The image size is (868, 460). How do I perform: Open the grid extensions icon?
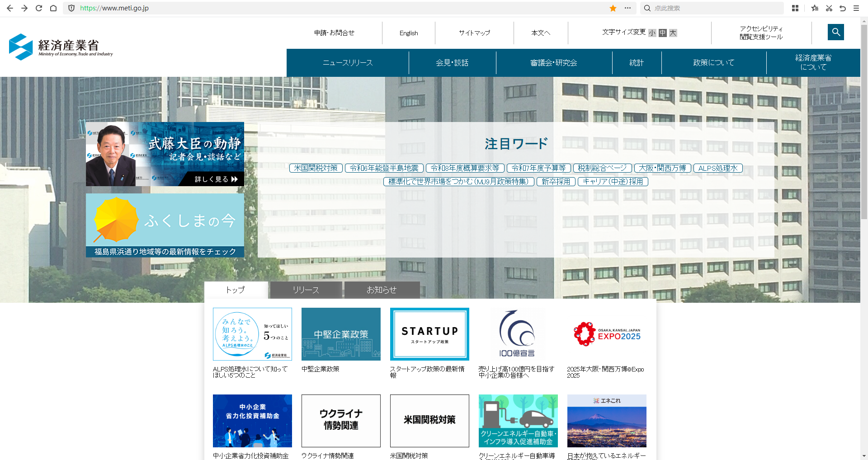[795, 8]
